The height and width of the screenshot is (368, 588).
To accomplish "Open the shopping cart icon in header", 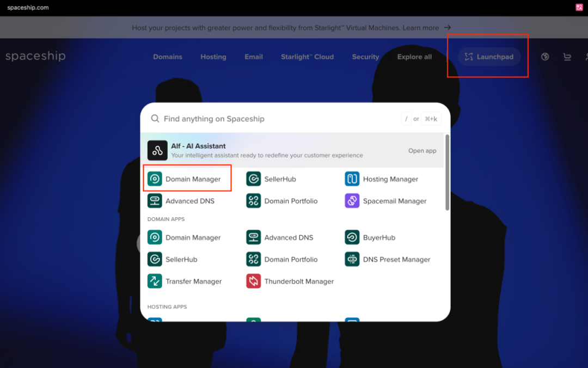I will tap(567, 57).
